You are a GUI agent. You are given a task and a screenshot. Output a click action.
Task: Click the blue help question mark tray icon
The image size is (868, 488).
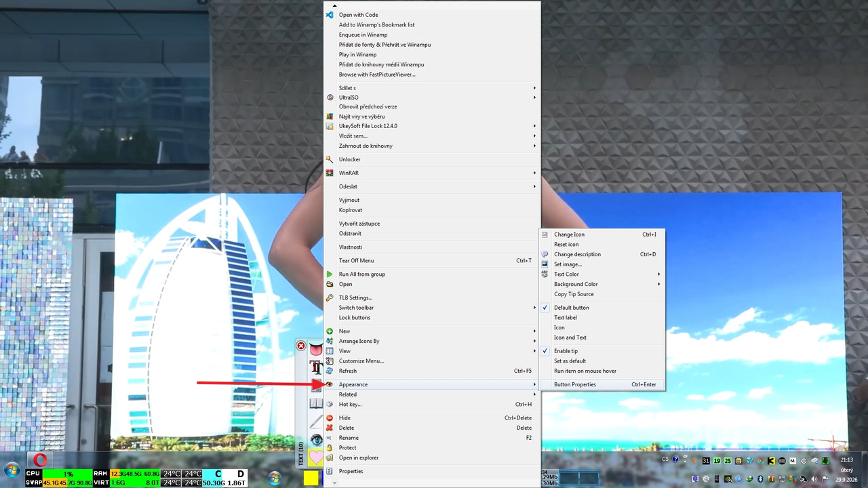point(675,460)
